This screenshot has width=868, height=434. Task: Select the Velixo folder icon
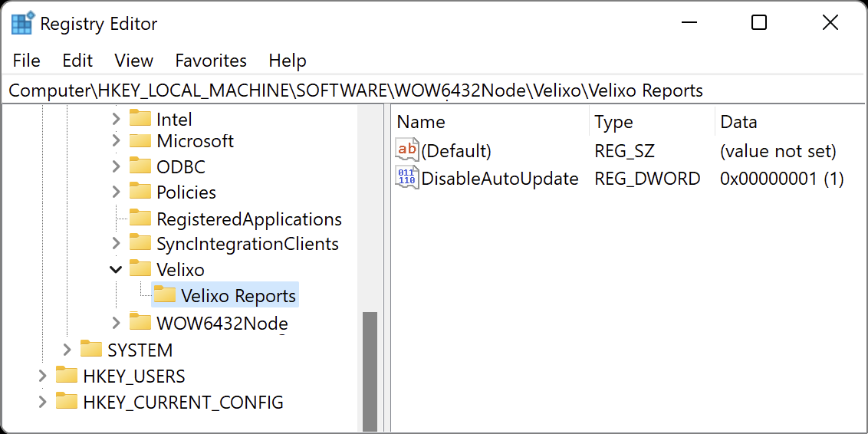[x=140, y=269]
